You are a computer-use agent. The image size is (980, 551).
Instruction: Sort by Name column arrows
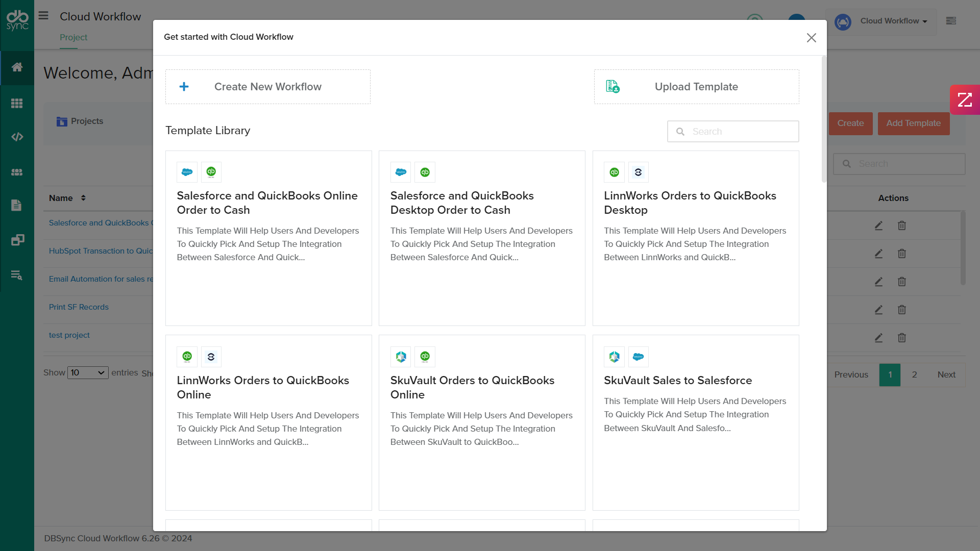coord(83,198)
